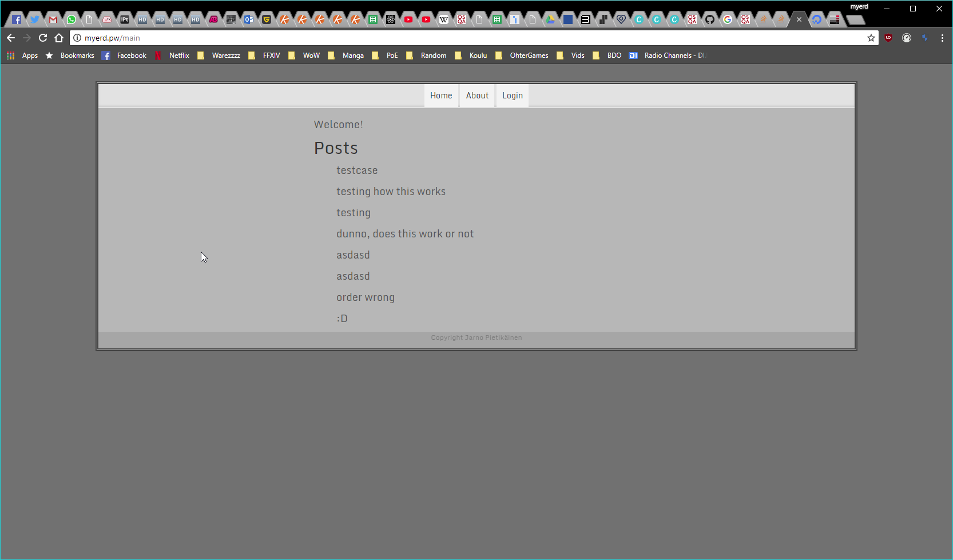Expand the OhterGames bookmarks folder
Viewport: 953px width, 560px height.
[523, 55]
